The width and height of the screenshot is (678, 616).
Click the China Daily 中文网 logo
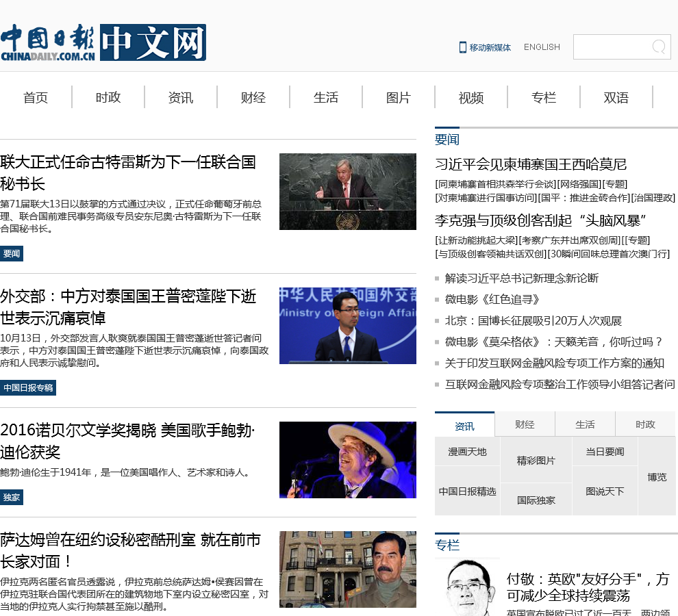point(103,42)
